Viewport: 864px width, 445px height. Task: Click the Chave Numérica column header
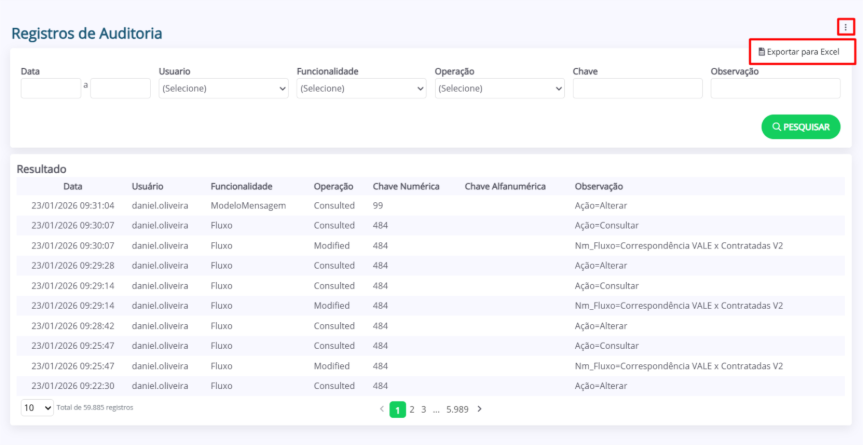coord(406,186)
